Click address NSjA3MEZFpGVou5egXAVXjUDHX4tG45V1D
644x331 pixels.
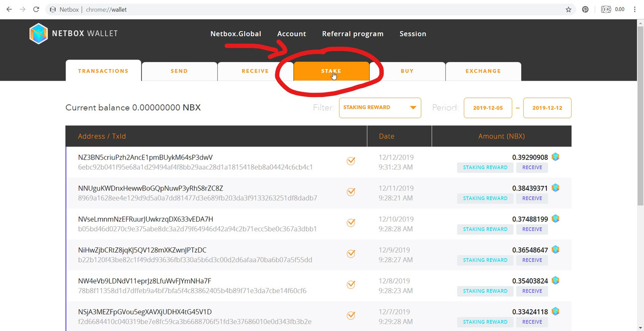click(x=145, y=312)
